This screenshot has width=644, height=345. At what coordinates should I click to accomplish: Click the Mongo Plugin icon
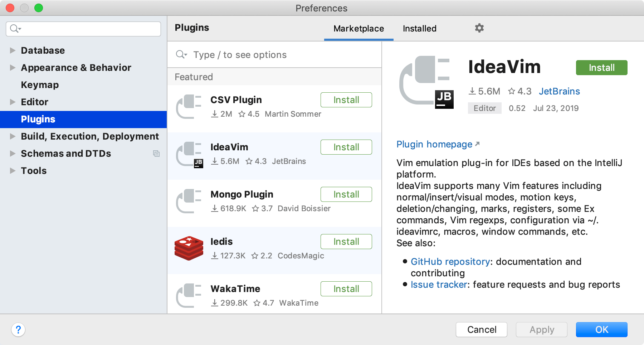(189, 200)
